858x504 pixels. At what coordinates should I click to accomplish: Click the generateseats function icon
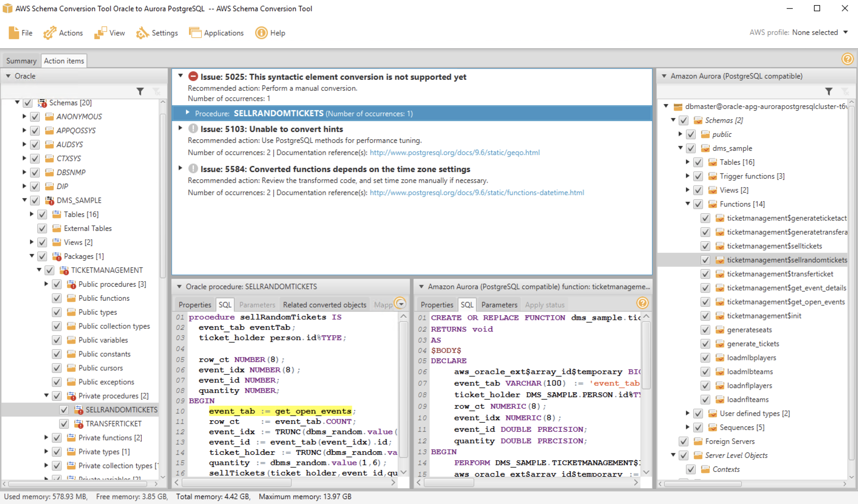[x=719, y=330]
